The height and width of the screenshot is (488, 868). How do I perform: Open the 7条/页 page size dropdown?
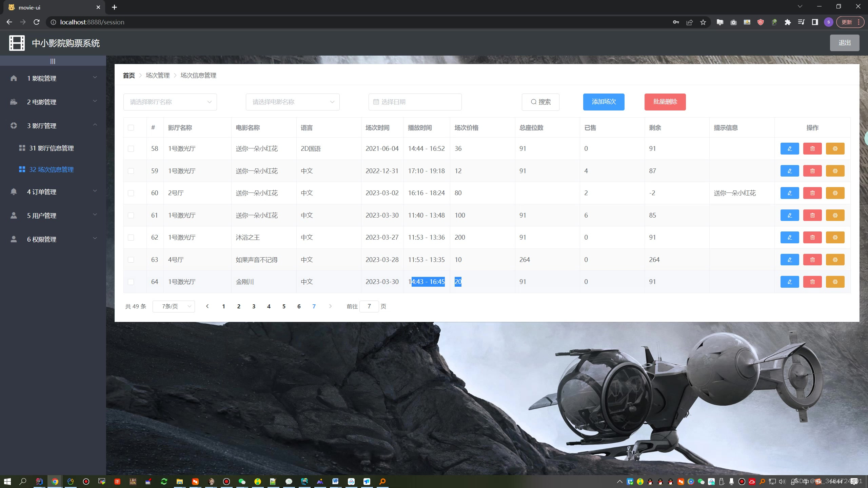[174, 306]
